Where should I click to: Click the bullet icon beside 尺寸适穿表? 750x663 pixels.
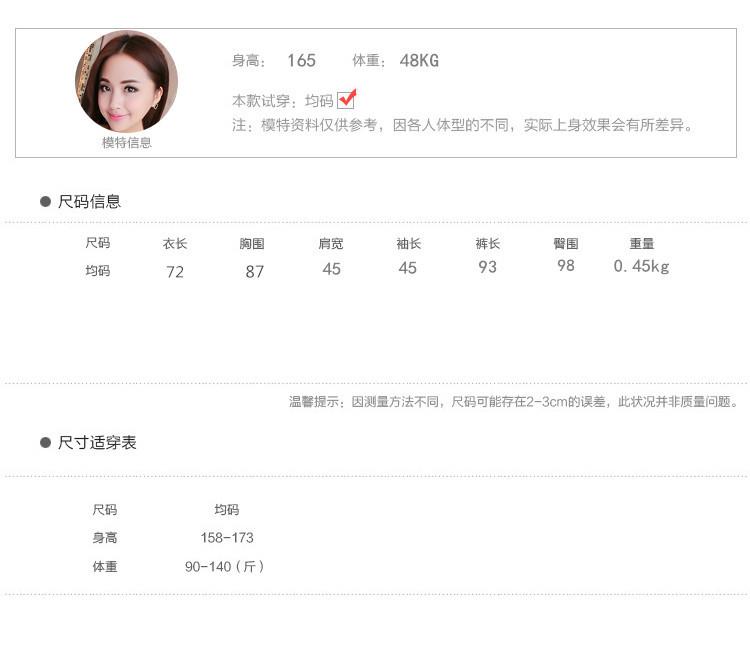coord(45,442)
